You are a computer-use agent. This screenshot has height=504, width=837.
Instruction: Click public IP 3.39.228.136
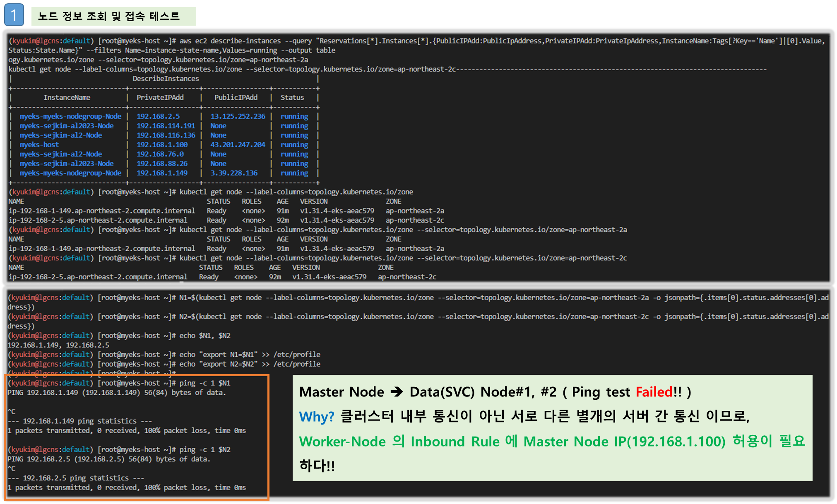234,173
